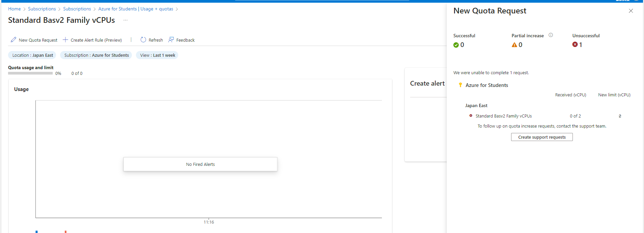This screenshot has width=644, height=233.
Task: Click the New limit (vCPU) column header
Action: pyautogui.click(x=614, y=95)
